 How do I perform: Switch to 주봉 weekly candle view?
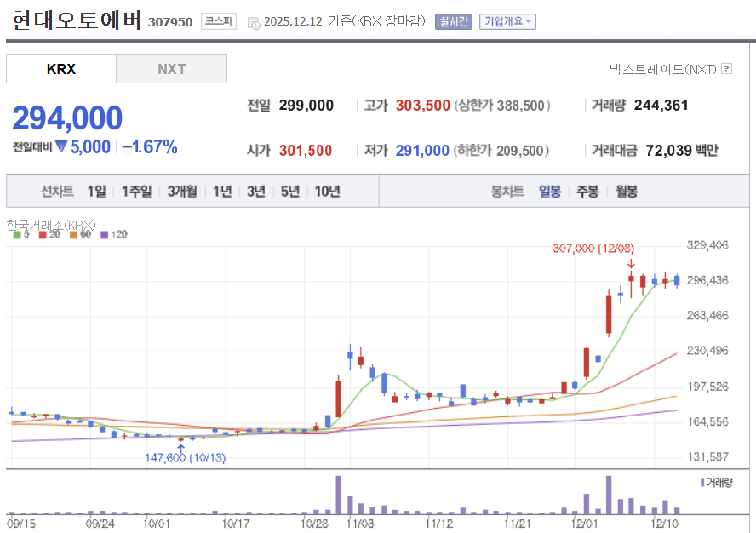(586, 192)
